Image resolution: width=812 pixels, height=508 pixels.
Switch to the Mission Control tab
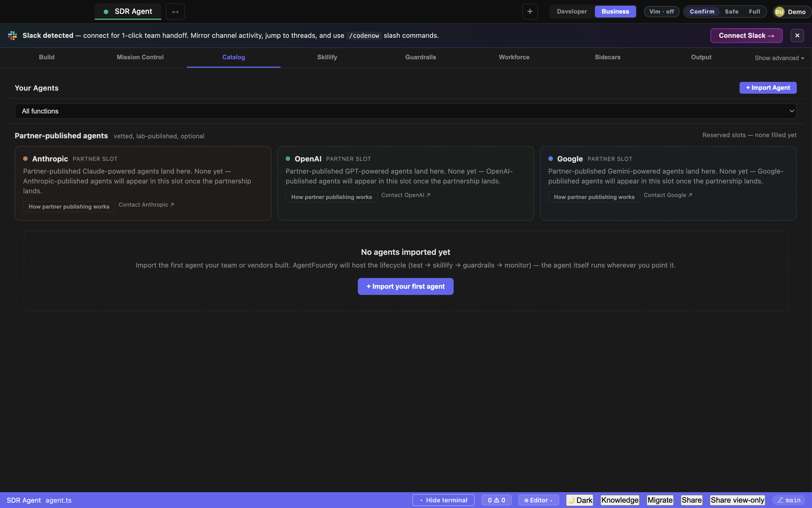tap(140, 57)
